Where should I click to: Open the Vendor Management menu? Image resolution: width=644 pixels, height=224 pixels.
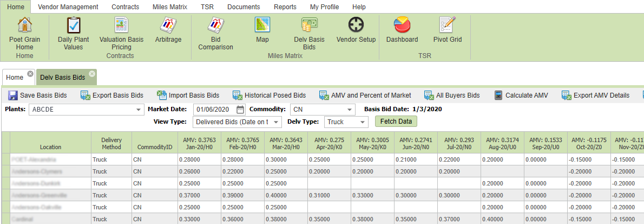pos(68,7)
